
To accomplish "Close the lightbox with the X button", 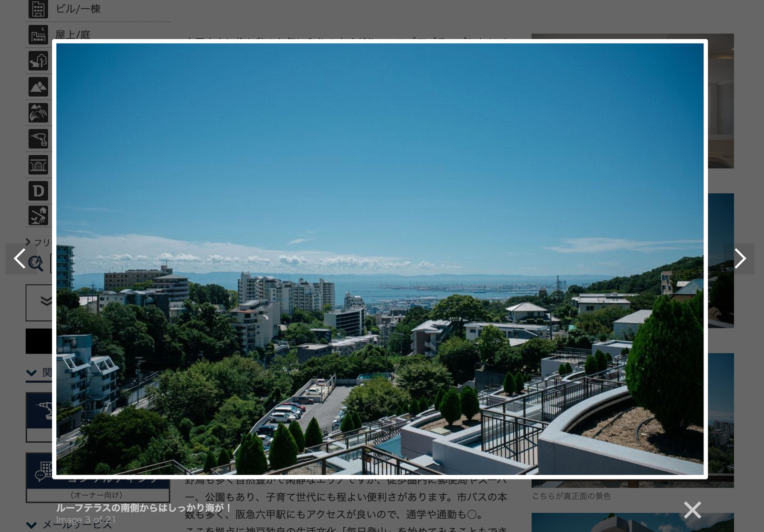I will click(x=692, y=510).
